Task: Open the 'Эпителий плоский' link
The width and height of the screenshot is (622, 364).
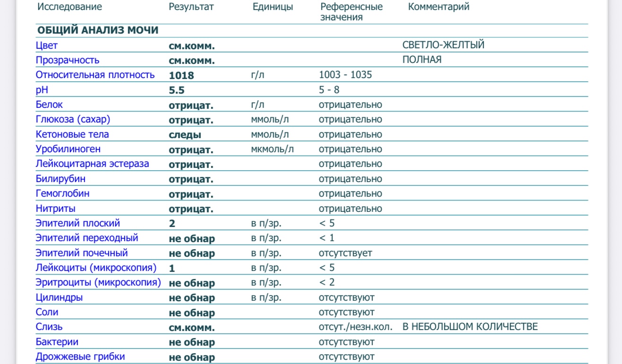Action: point(78,223)
